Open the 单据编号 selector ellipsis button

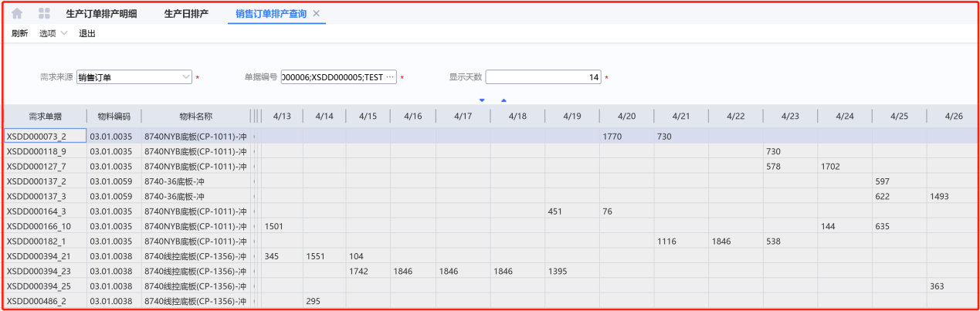(390, 77)
